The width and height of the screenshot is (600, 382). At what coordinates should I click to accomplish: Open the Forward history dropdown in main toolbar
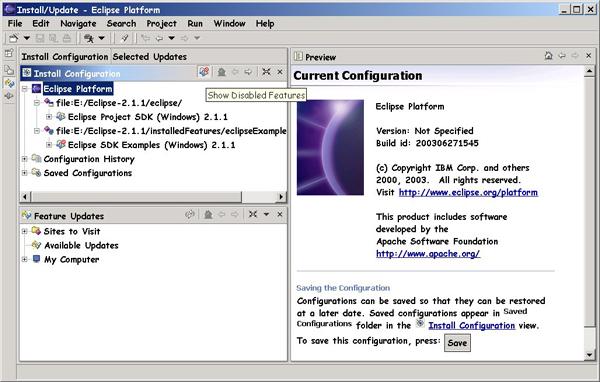(x=197, y=38)
